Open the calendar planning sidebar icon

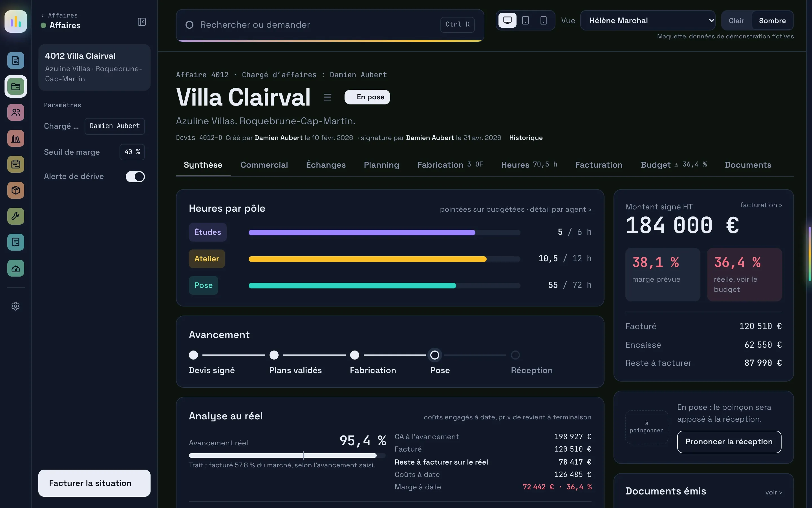point(16,164)
